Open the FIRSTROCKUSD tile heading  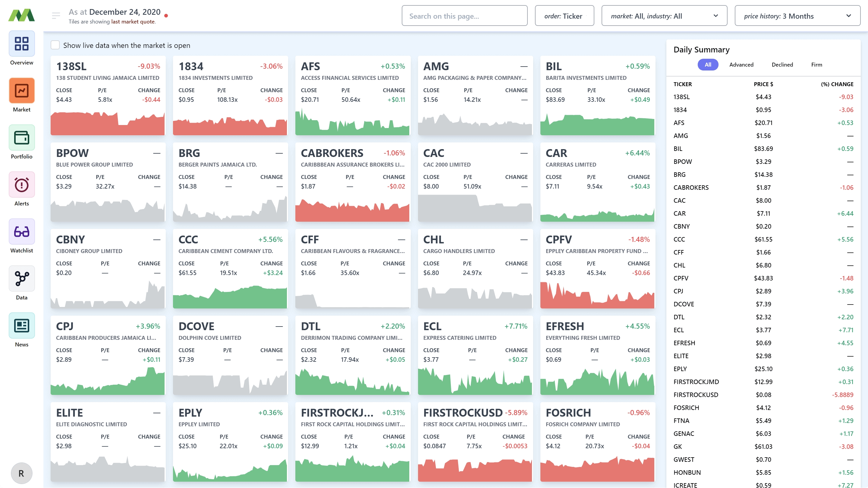point(463,413)
